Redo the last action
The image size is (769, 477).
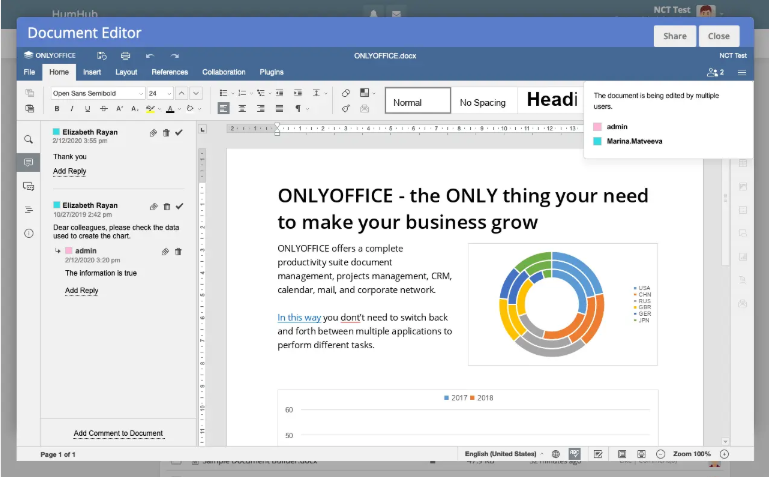[175, 55]
